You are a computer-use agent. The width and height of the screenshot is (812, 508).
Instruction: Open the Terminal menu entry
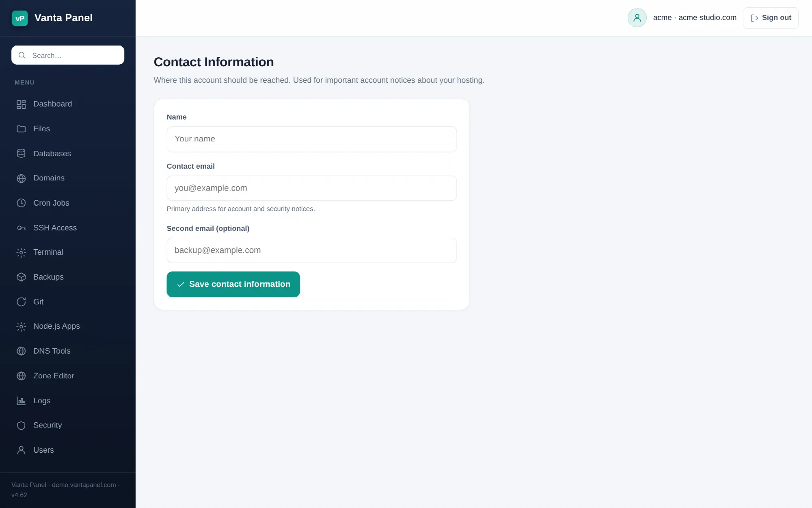click(68, 252)
